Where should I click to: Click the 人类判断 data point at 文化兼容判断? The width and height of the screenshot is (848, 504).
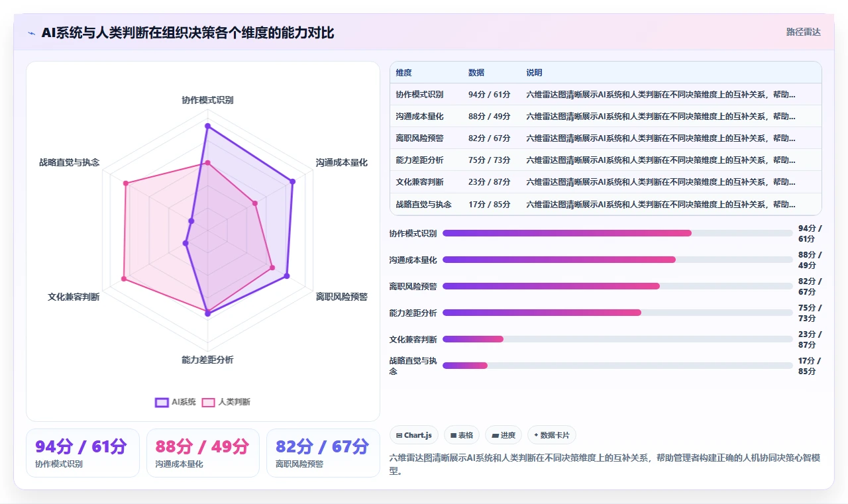(123, 279)
